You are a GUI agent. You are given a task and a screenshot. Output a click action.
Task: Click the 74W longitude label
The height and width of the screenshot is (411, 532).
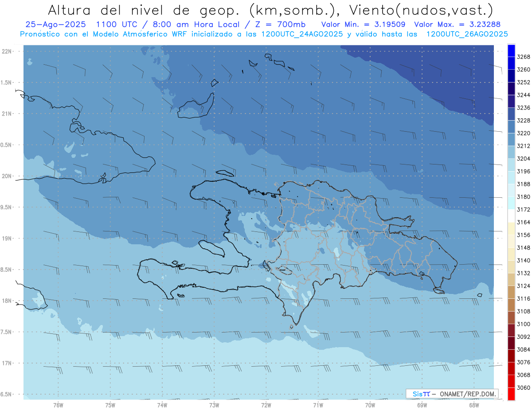162,405
